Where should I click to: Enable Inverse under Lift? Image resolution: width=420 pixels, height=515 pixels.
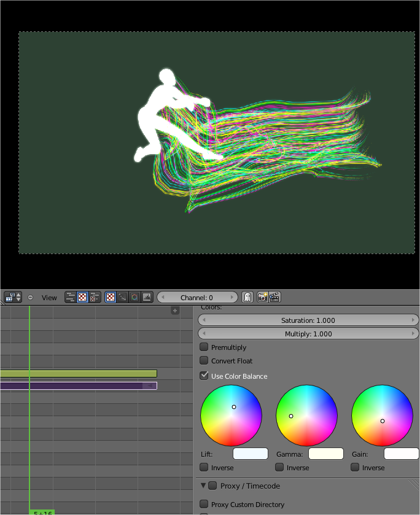point(204,467)
